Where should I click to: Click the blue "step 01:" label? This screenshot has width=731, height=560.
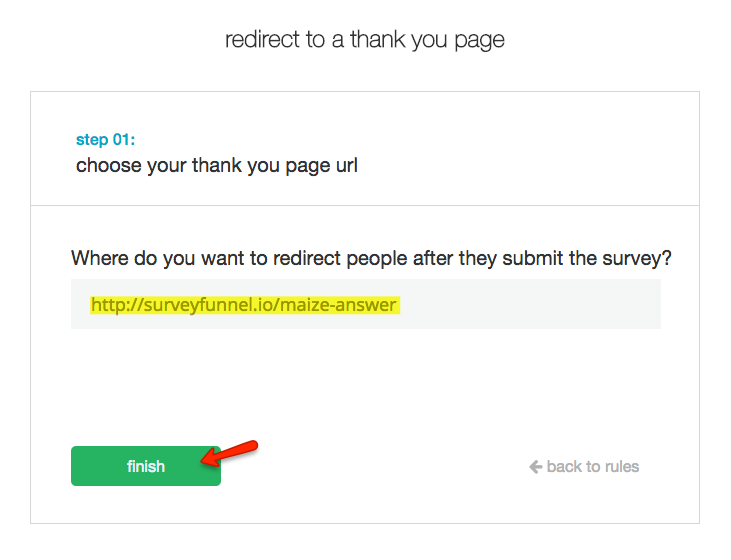pyautogui.click(x=105, y=140)
